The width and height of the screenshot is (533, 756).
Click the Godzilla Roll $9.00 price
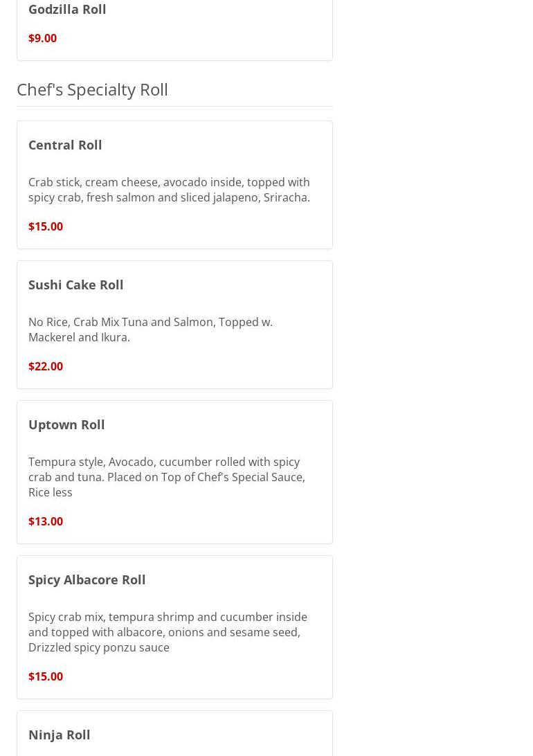[x=42, y=38]
